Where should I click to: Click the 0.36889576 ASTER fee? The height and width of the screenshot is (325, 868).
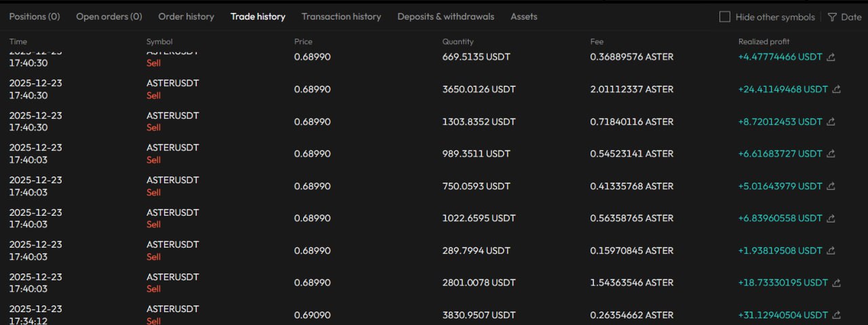click(x=632, y=57)
